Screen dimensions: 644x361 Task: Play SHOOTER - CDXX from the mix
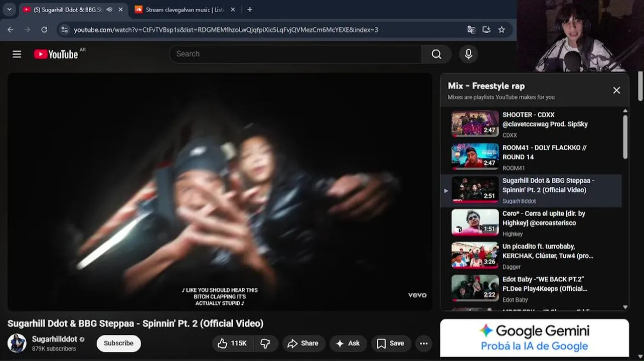(x=474, y=124)
